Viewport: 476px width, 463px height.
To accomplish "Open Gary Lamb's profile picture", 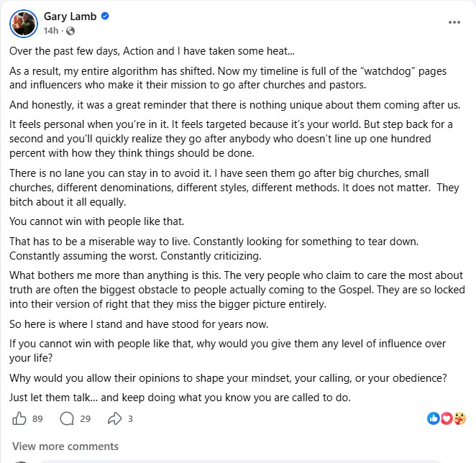I will point(24,23).
